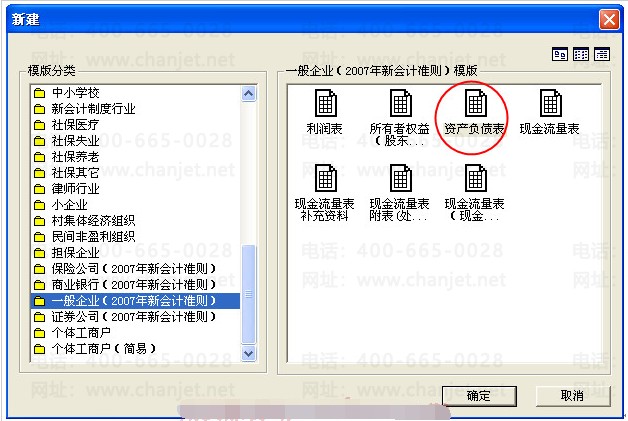Switch to small icons grid view
628x421 pixels.
pyautogui.click(x=581, y=54)
